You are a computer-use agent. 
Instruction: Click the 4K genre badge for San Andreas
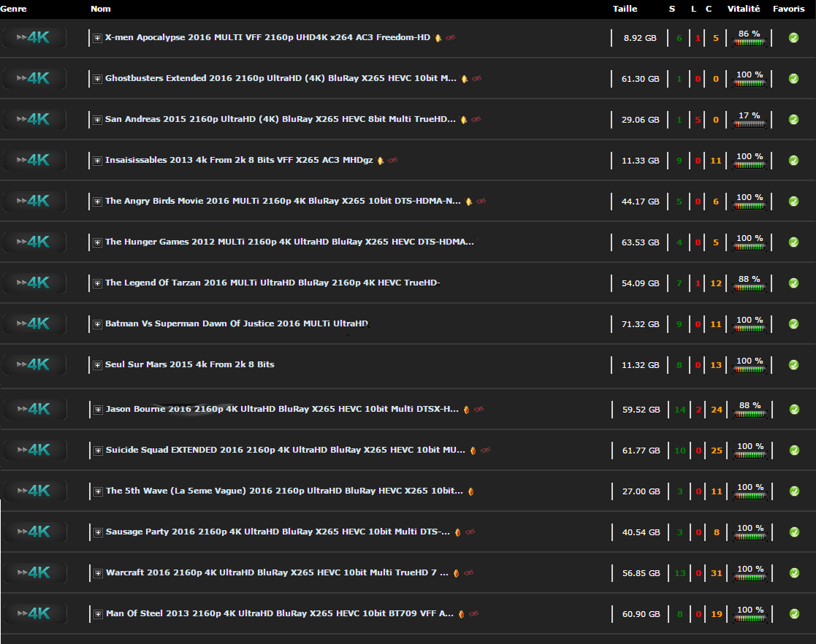point(34,119)
